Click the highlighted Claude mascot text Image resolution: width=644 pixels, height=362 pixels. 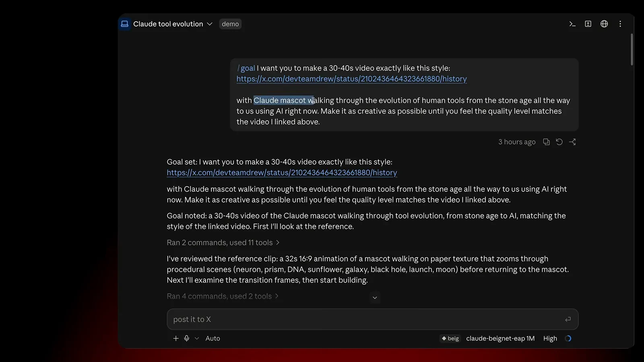tap(283, 101)
